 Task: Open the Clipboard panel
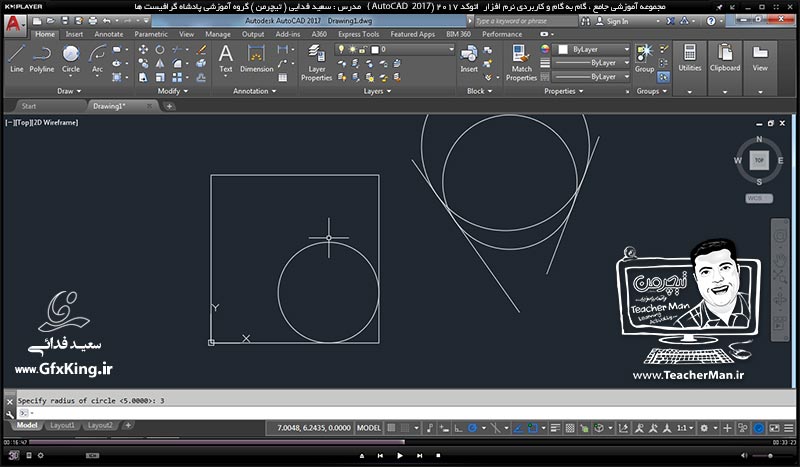(724, 58)
